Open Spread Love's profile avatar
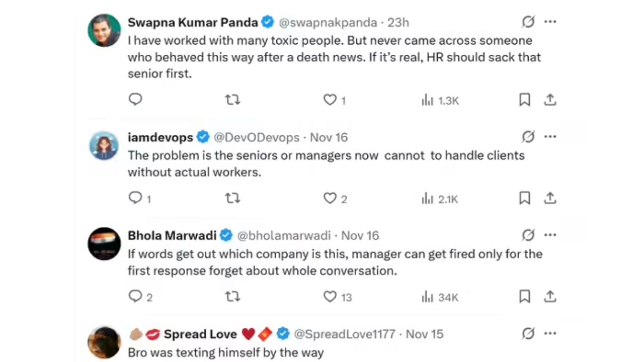Image resolution: width=644 pixels, height=362 pixels. [104, 342]
